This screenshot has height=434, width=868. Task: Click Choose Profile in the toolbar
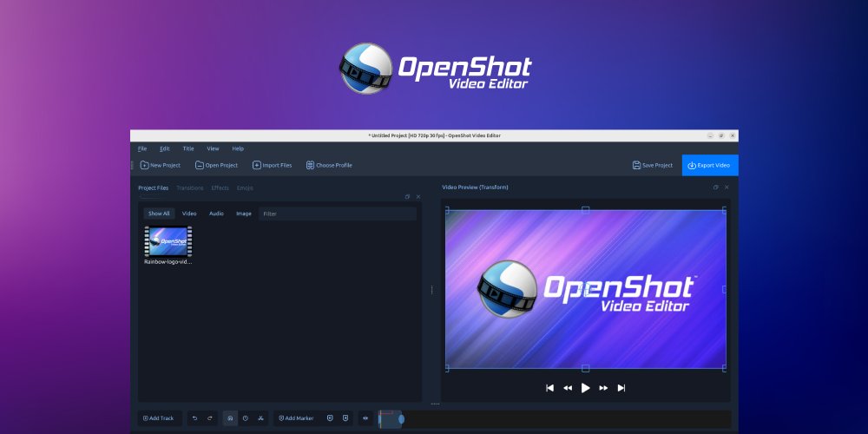click(x=329, y=165)
